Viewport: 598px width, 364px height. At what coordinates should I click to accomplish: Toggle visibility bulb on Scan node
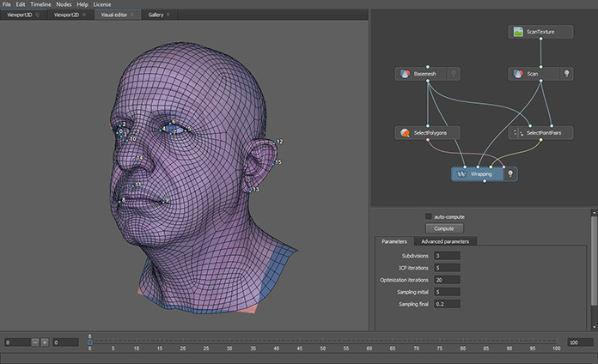[566, 74]
